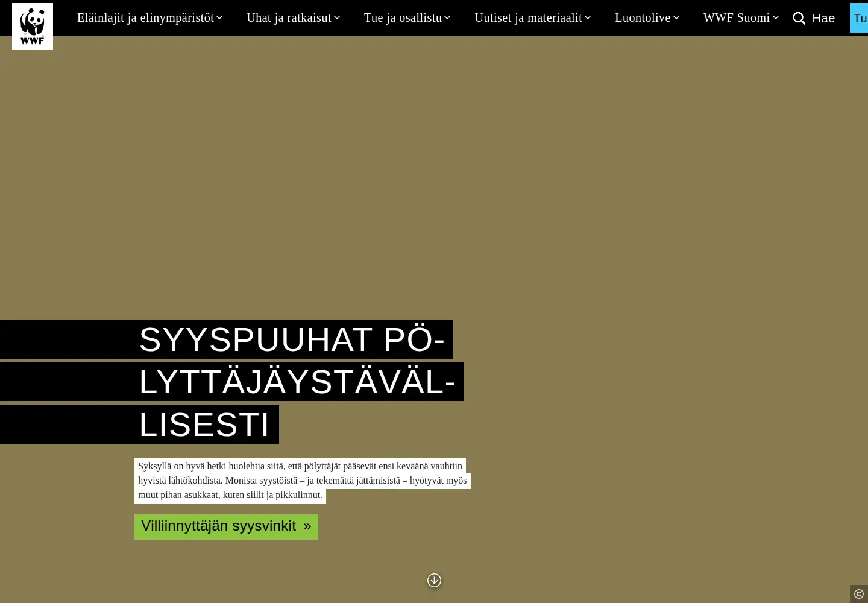Expand the Luontolive chevron
This screenshot has height=603, width=868.
tap(676, 18)
